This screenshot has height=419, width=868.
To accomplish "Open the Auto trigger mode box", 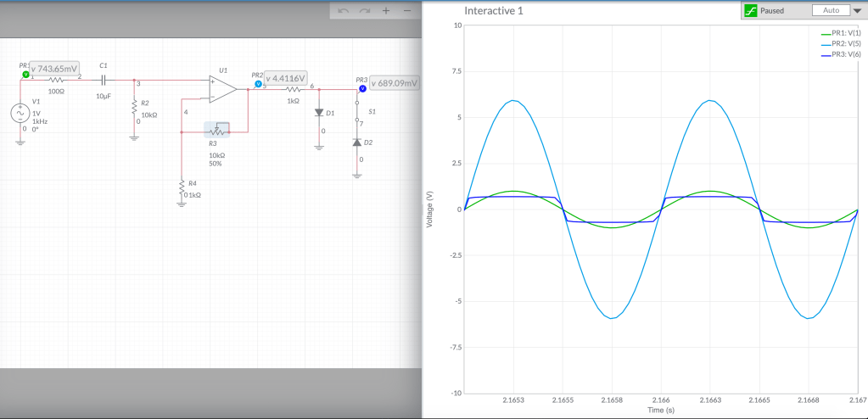I will pos(831,10).
